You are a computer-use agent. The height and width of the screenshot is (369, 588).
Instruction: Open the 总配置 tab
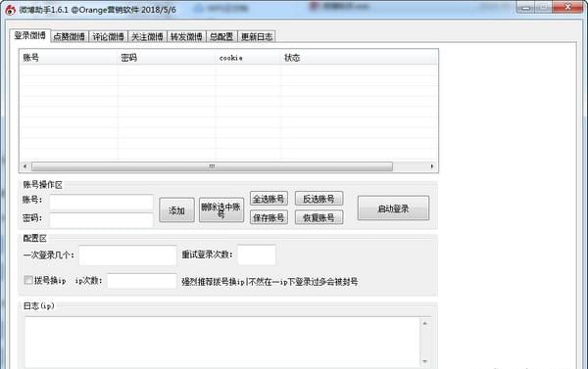point(221,37)
